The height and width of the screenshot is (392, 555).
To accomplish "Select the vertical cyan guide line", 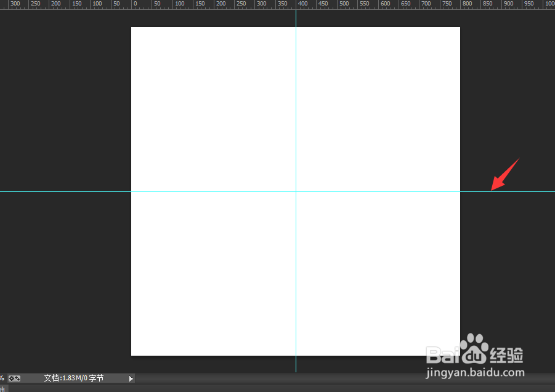I will pyautogui.click(x=296, y=191).
